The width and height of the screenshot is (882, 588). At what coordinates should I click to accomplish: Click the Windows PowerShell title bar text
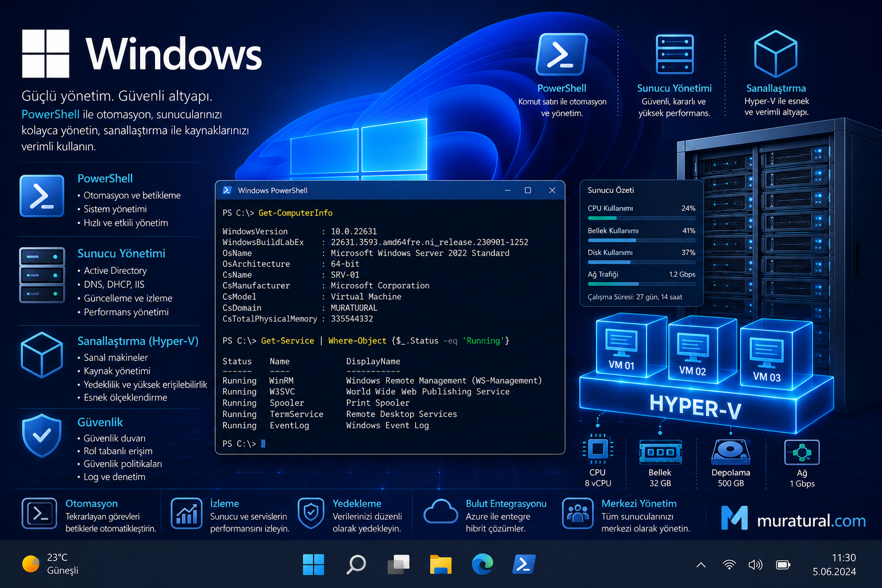[273, 191]
